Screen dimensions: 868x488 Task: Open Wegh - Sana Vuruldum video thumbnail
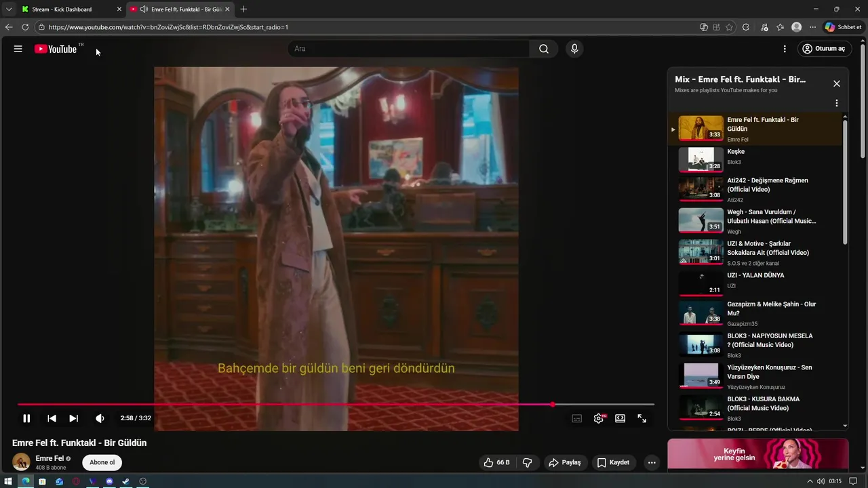[701, 220]
